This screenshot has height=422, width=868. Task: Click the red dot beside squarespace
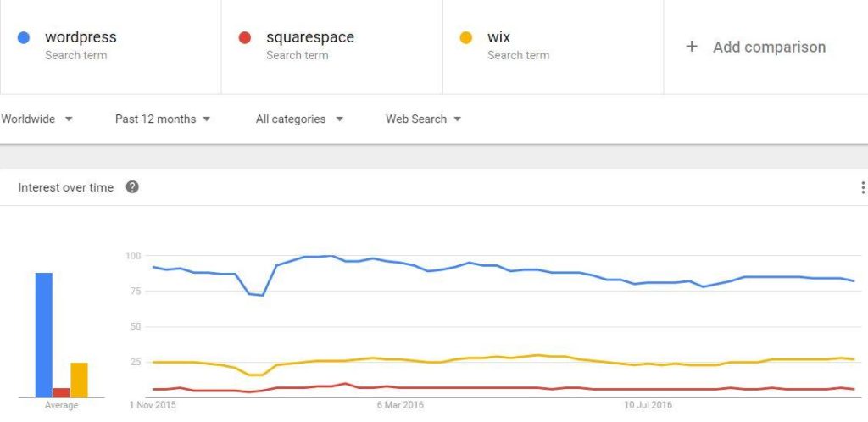[245, 37]
